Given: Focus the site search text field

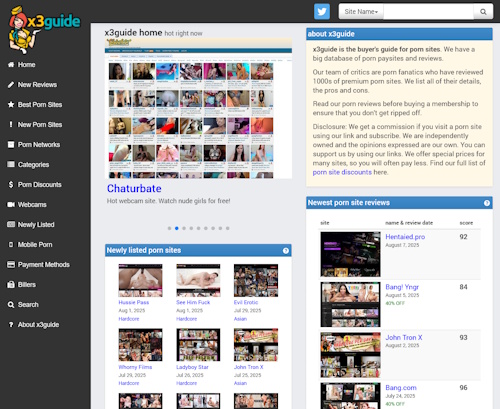Looking at the screenshot, I should (428, 12).
